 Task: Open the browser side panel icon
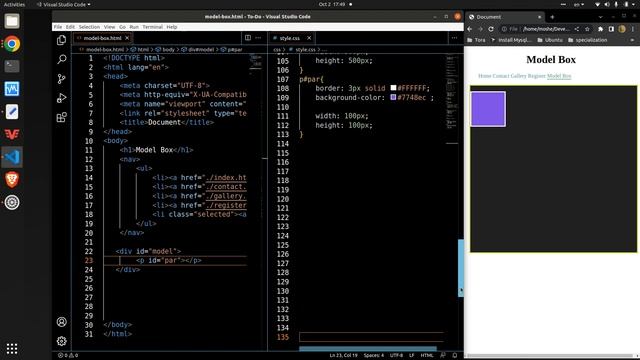point(611,29)
